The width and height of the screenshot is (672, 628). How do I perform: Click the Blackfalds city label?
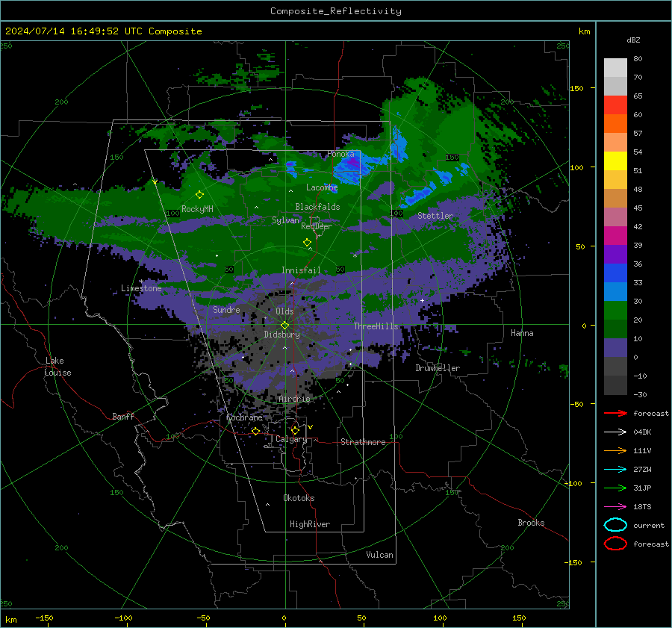[x=317, y=207]
